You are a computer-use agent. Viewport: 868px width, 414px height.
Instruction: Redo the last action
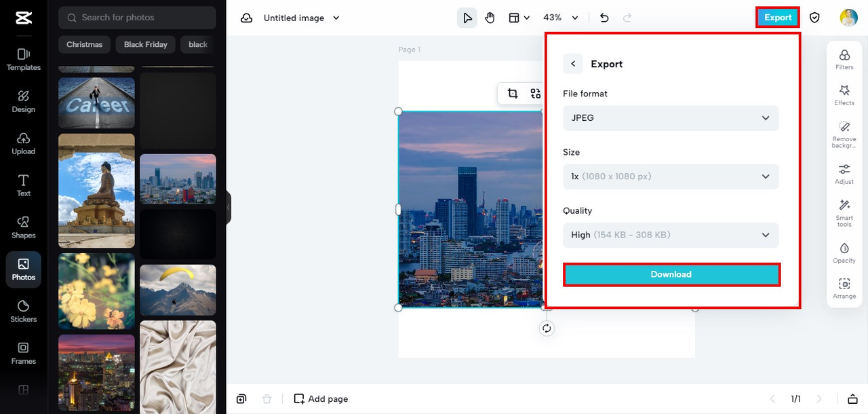(x=627, y=18)
